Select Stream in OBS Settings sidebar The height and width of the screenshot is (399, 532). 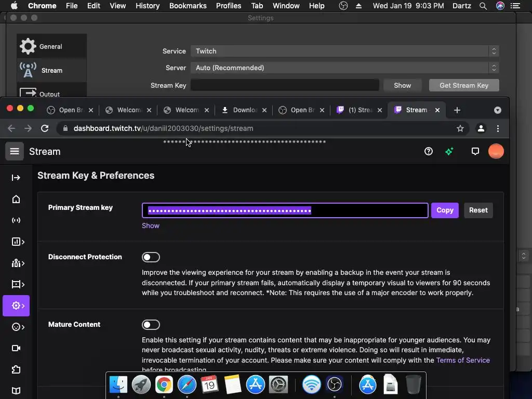[51, 70]
